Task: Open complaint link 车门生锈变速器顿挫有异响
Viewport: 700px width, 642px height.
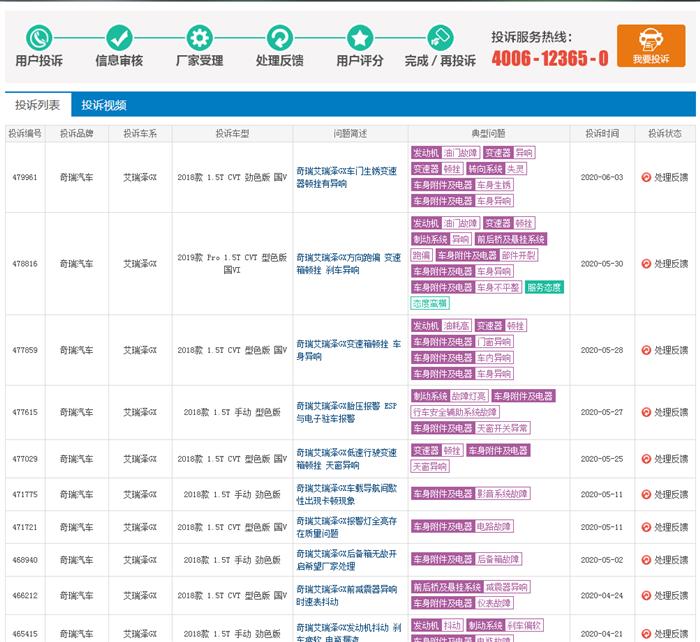Action: (346, 177)
